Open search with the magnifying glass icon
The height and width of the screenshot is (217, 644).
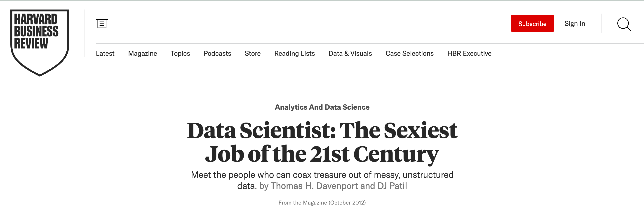(624, 24)
